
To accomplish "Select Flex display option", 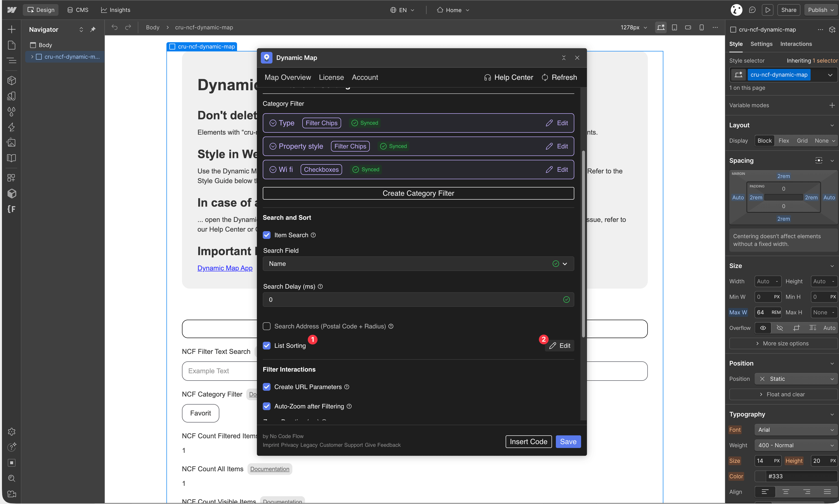I will pos(784,141).
